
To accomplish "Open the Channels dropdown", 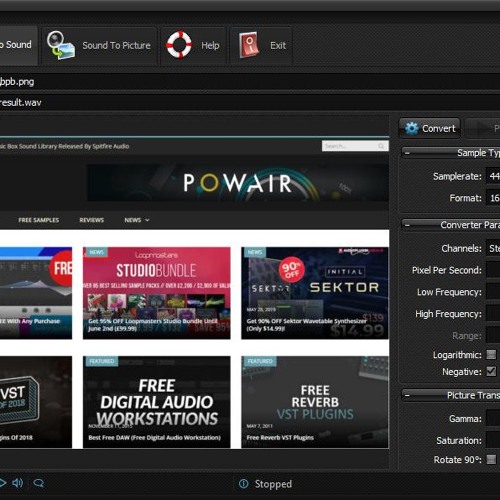I will [493, 248].
